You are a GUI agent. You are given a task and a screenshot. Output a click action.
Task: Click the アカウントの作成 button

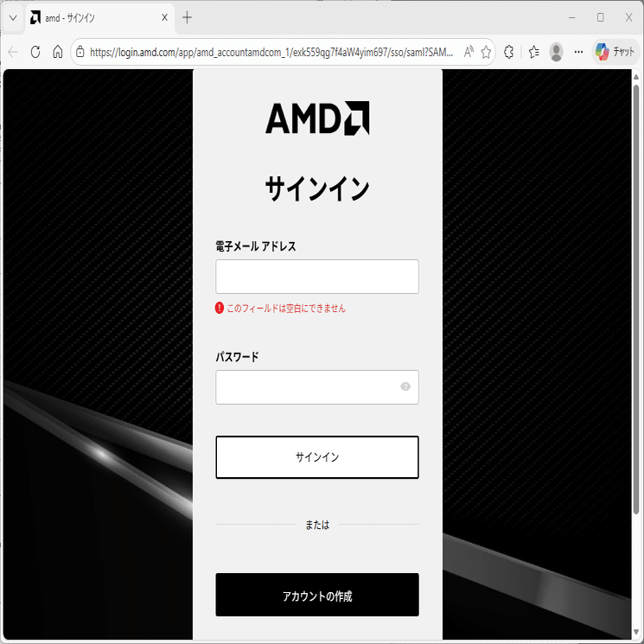(x=317, y=595)
